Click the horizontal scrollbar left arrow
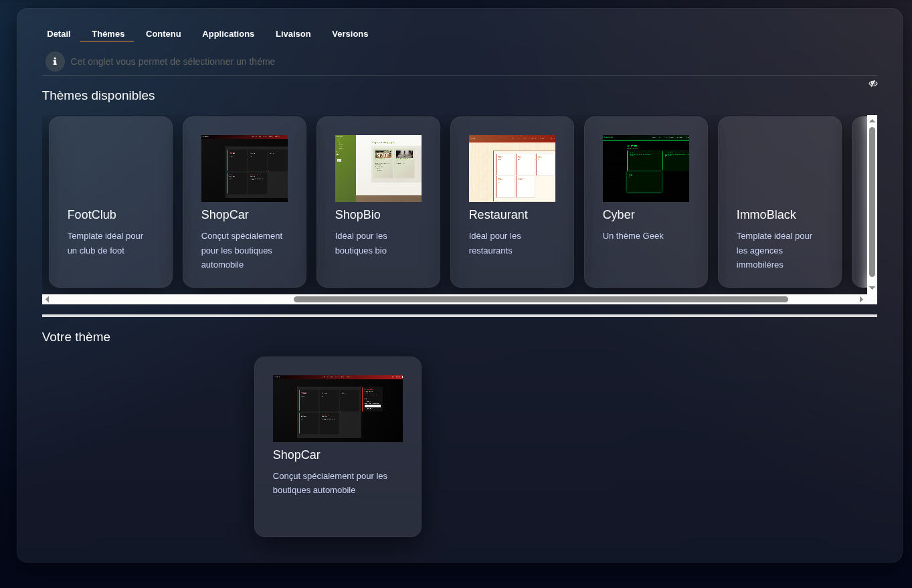This screenshot has height=588, width=912. tap(47, 300)
